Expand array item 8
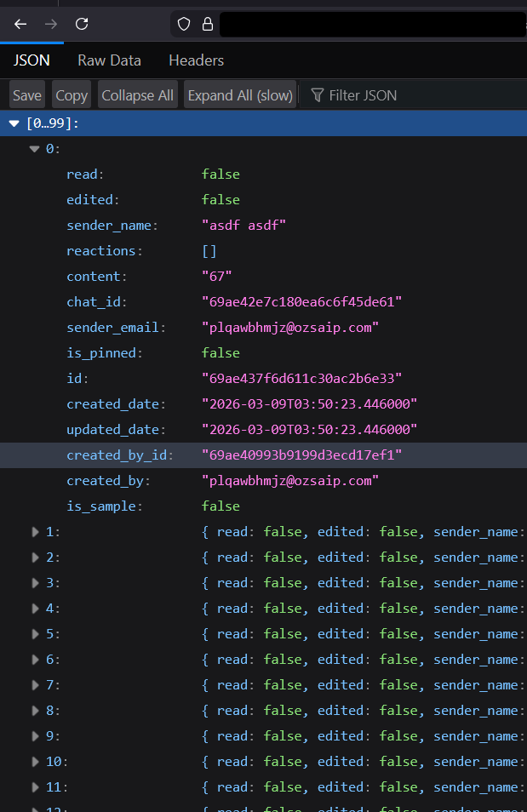This screenshot has height=812, width=527. coord(35,711)
